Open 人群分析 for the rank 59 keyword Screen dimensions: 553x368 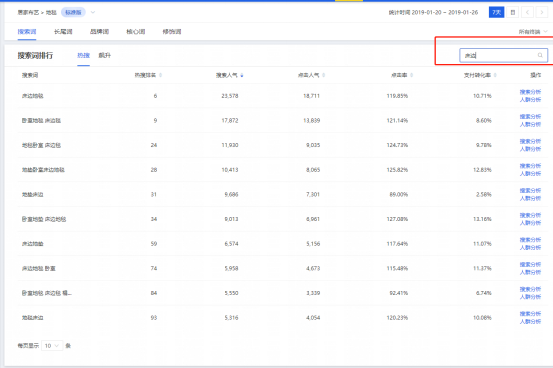(530, 248)
